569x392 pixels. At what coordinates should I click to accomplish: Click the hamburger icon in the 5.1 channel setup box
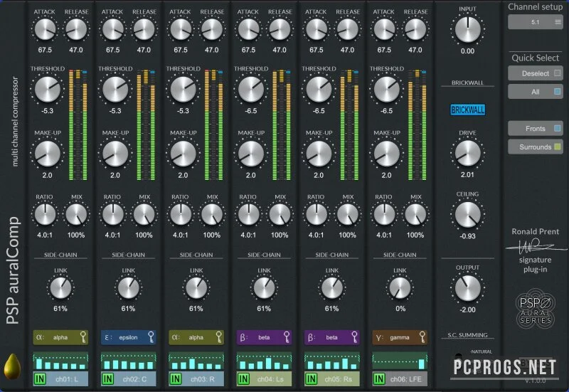(x=558, y=22)
